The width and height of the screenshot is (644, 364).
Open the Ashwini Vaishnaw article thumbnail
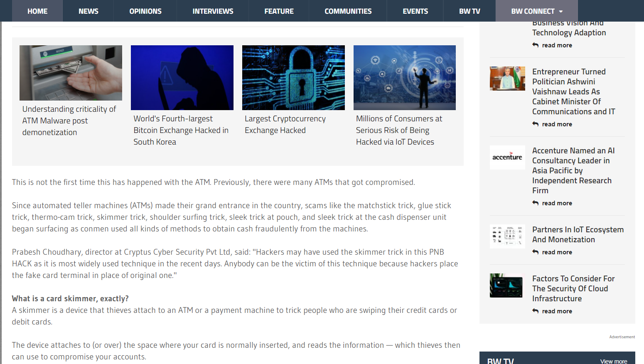pos(507,79)
